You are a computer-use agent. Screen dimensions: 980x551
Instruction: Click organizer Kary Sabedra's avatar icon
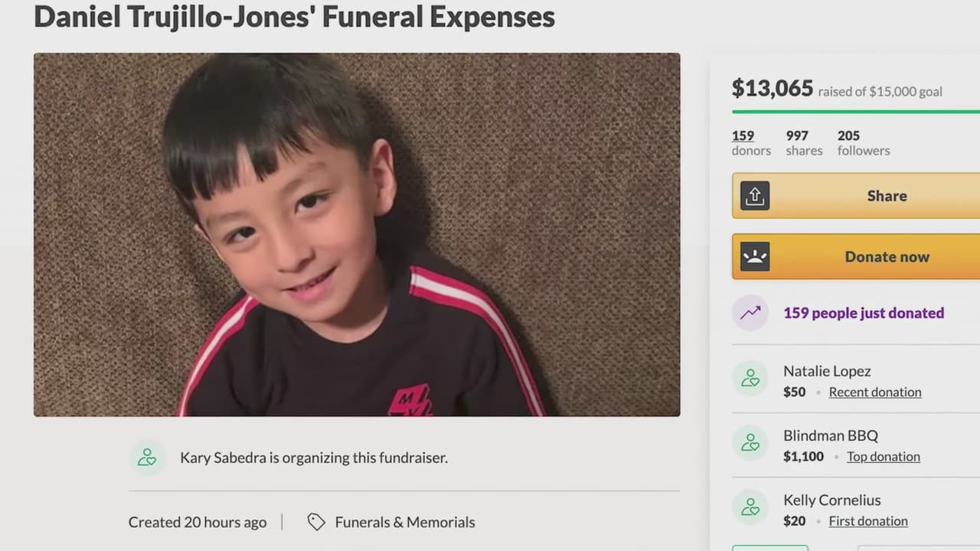click(147, 458)
